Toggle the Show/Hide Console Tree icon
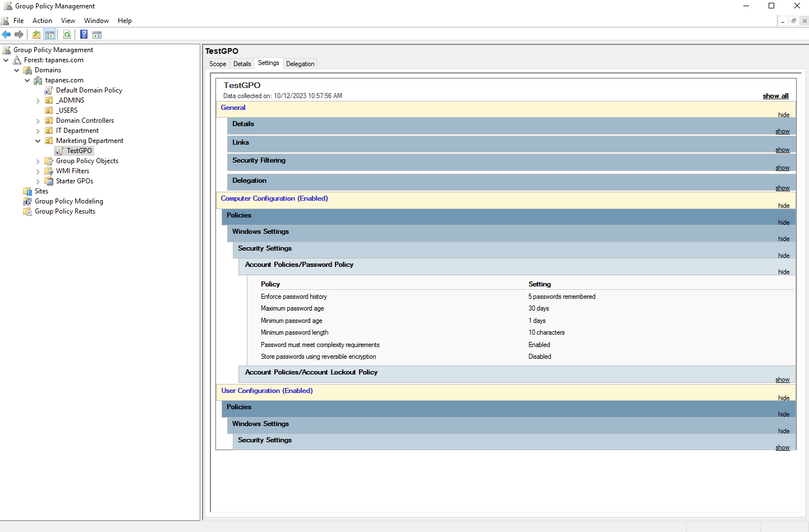Image resolution: width=809 pixels, height=532 pixels. [50, 35]
